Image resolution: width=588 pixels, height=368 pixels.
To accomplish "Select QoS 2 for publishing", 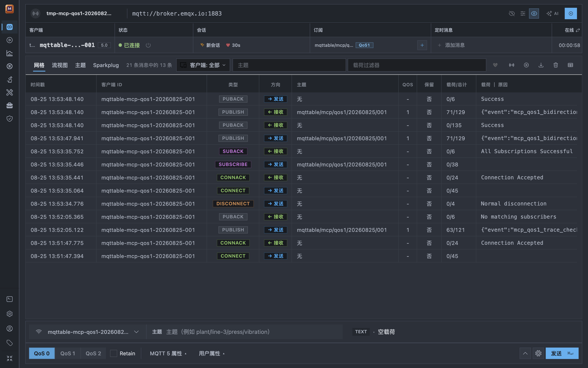I will (x=93, y=353).
